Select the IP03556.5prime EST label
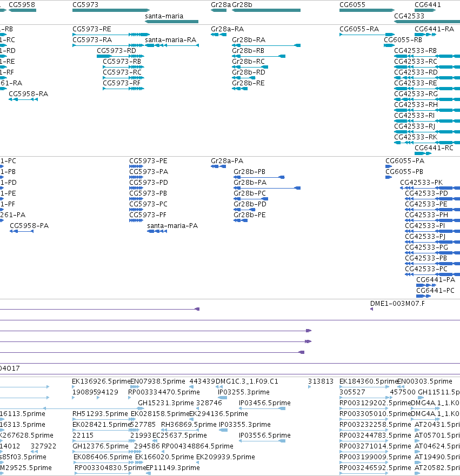The width and height of the screenshot is (460, 476). pyautogui.click(x=264, y=435)
